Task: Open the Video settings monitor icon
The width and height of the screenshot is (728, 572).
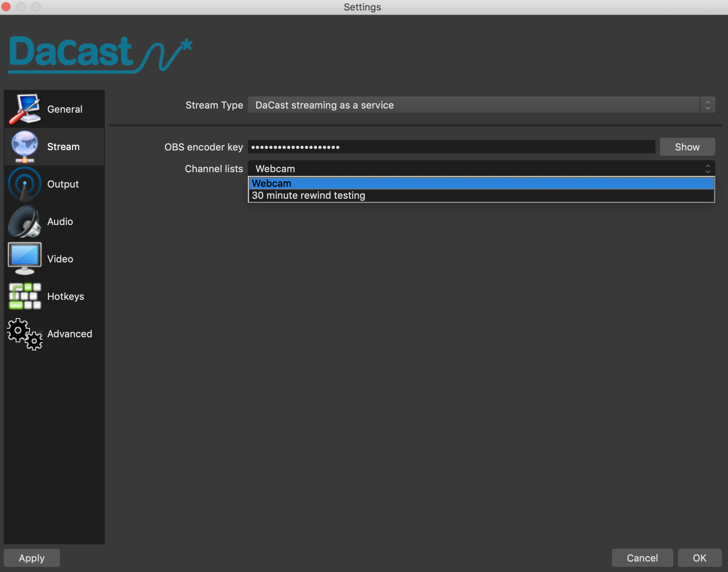Action: (24, 258)
